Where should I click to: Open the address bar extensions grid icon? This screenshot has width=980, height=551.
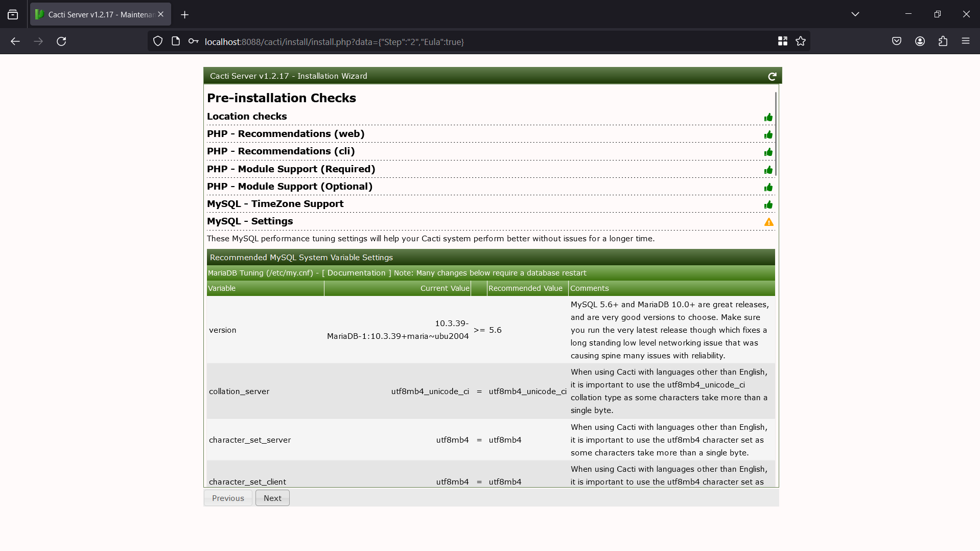(782, 41)
